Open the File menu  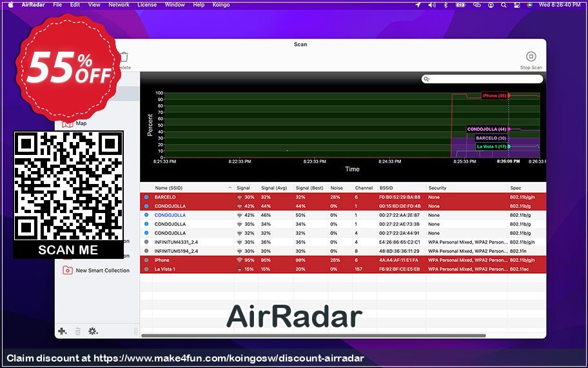[57, 5]
